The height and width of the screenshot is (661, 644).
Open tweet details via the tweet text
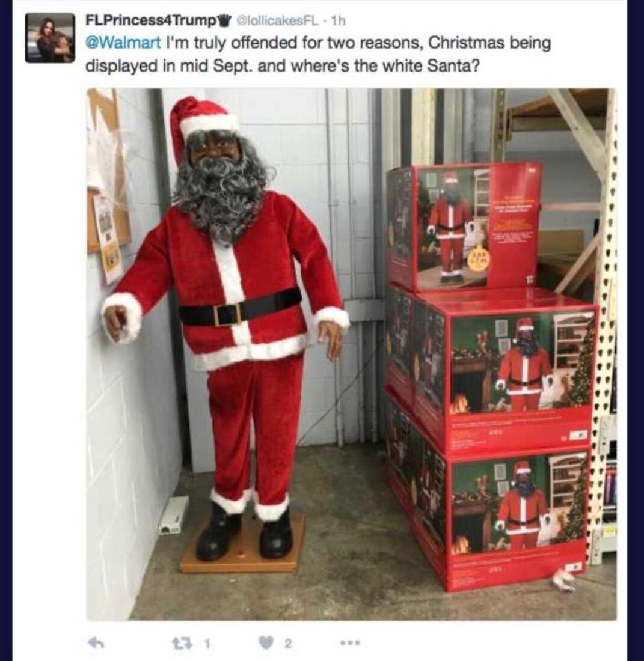319,54
